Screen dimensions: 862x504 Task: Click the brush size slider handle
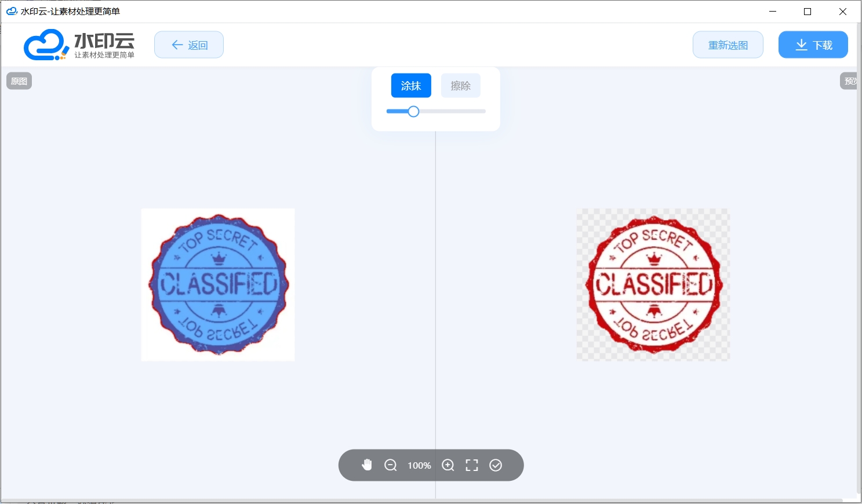(413, 111)
